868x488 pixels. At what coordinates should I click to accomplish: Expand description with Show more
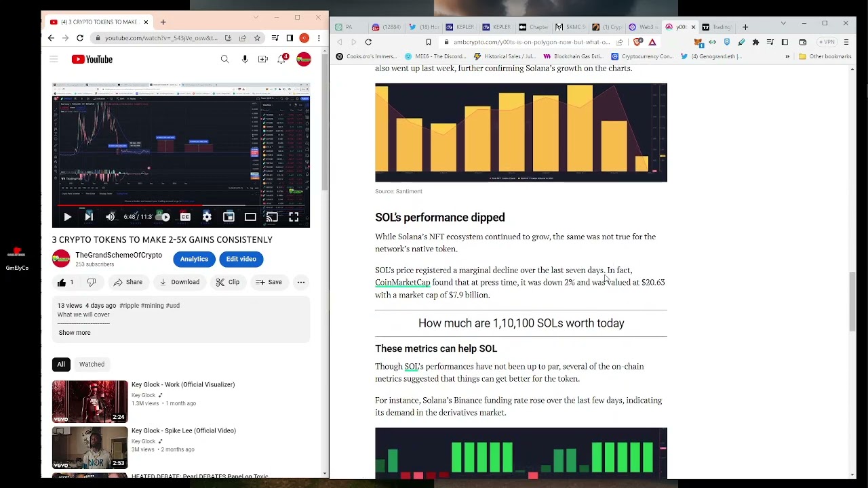click(x=74, y=333)
